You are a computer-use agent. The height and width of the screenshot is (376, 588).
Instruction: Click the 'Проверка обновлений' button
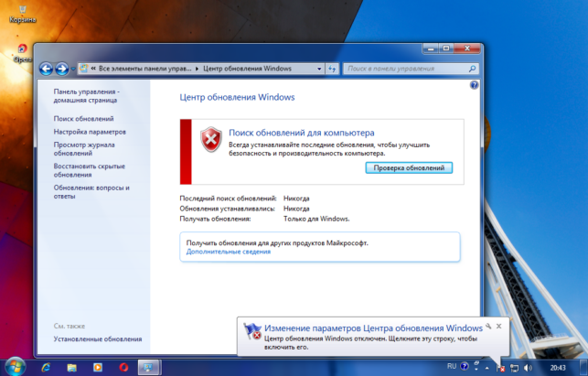409,167
